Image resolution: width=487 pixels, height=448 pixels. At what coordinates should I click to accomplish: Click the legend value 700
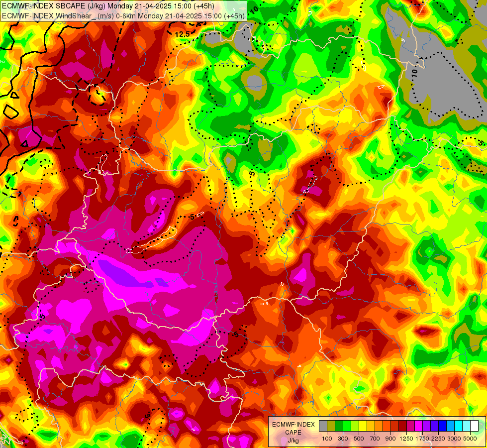(x=375, y=439)
